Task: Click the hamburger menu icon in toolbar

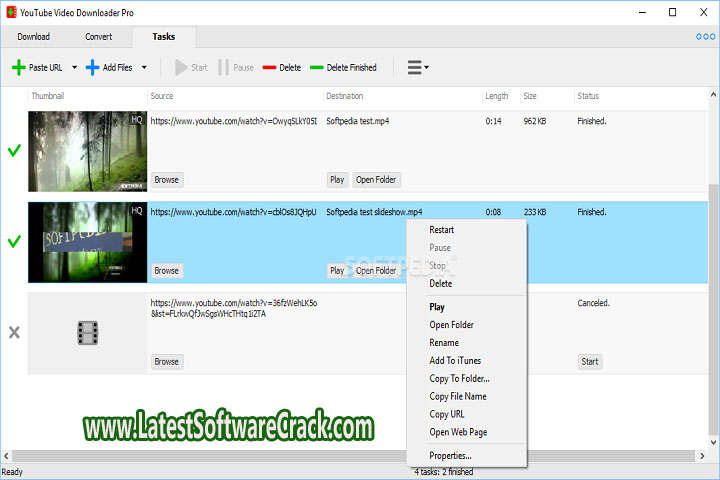Action: pyautogui.click(x=414, y=68)
